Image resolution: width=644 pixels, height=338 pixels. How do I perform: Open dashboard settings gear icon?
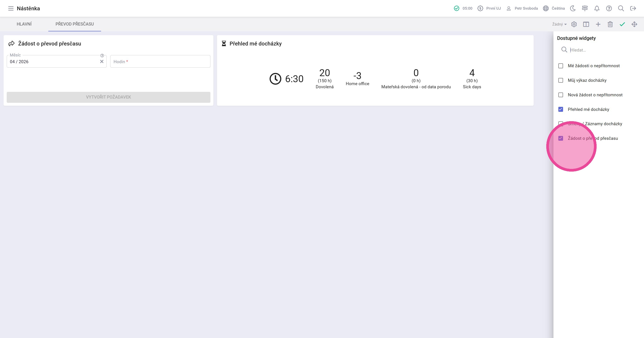(574, 24)
